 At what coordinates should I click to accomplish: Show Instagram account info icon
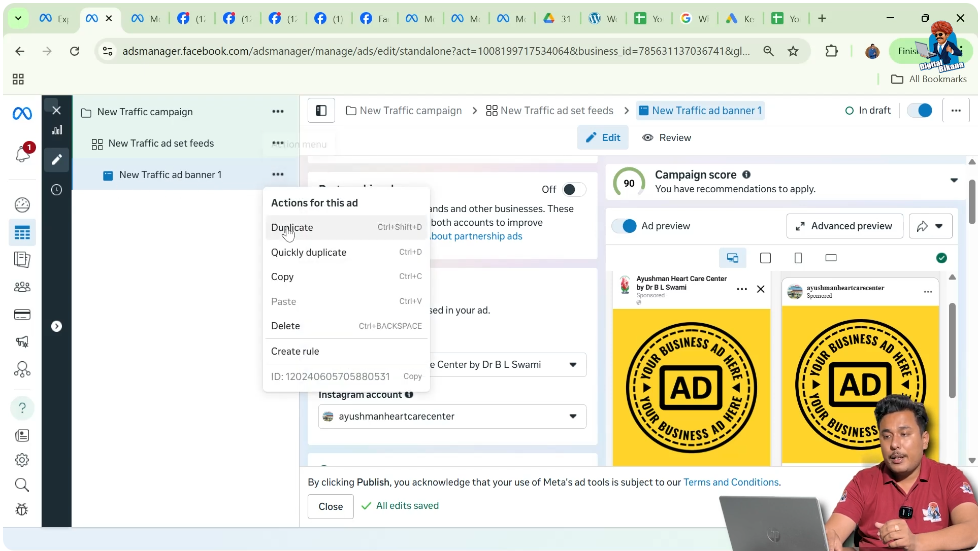409,395
